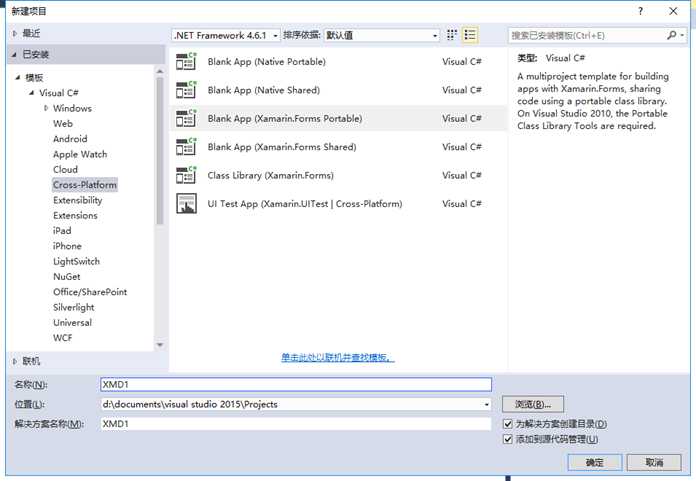696x481 pixels.
Task: Switch to small icons grid view
Action: [x=452, y=35]
